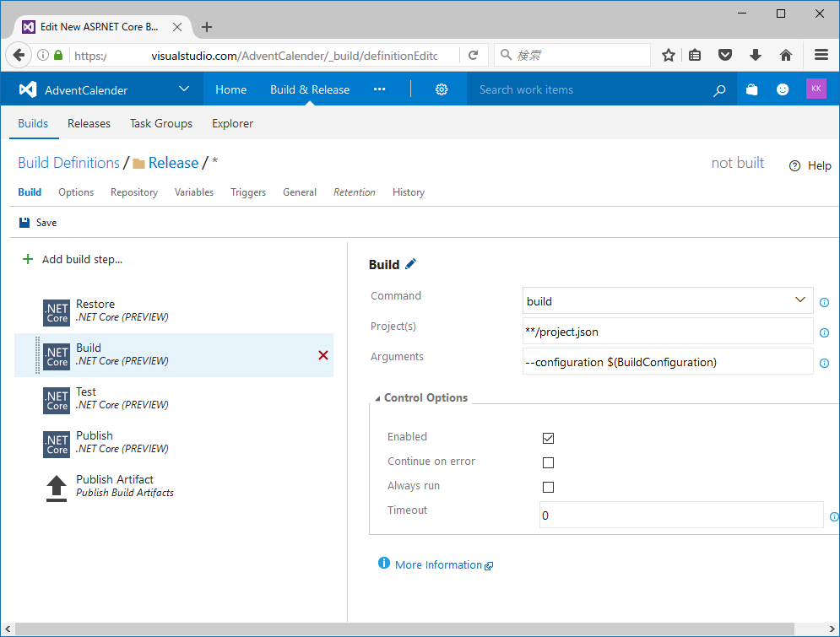Collapse the Control Options section
840x637 pixels.
click(420, 397)
